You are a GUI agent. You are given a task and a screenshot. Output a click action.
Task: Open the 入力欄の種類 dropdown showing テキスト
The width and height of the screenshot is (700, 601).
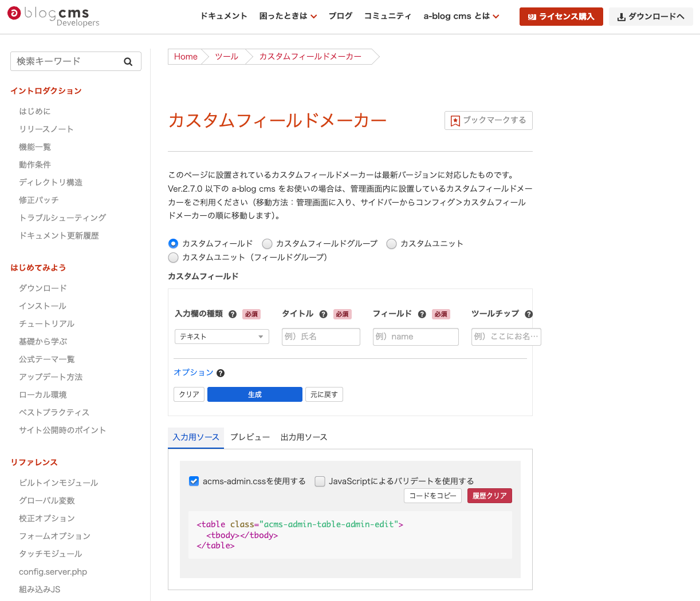pyautogui.click(x=222, y=337)
